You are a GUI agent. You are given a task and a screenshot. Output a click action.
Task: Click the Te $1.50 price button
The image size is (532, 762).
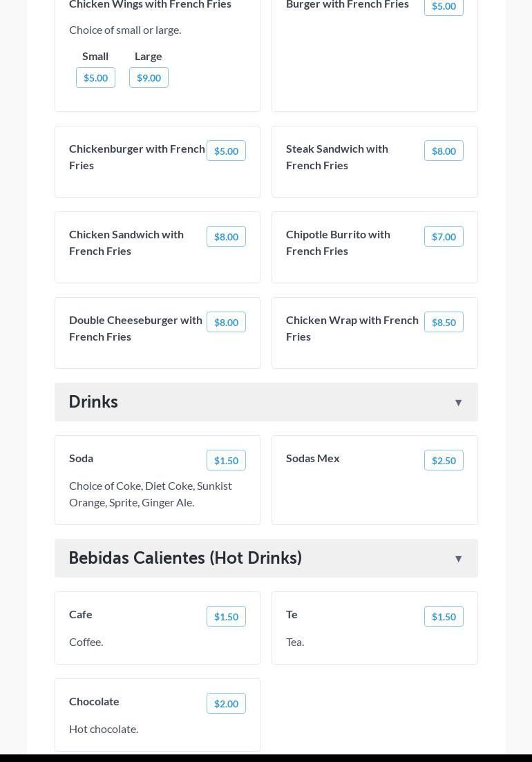[444, 616]
